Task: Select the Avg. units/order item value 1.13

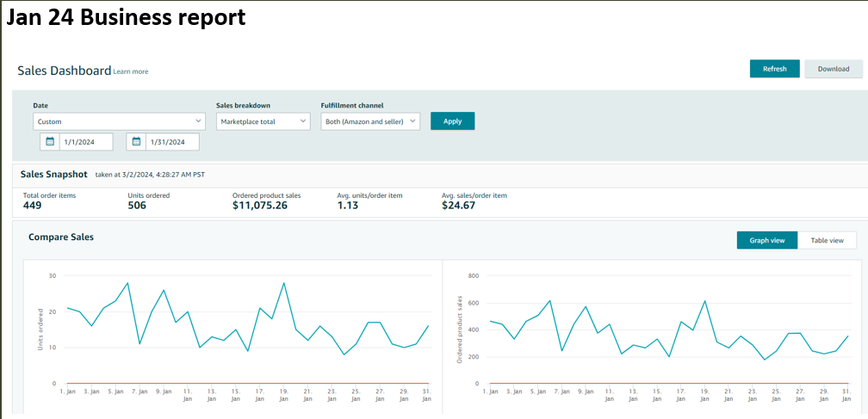Action: click(x=346, y=206)
